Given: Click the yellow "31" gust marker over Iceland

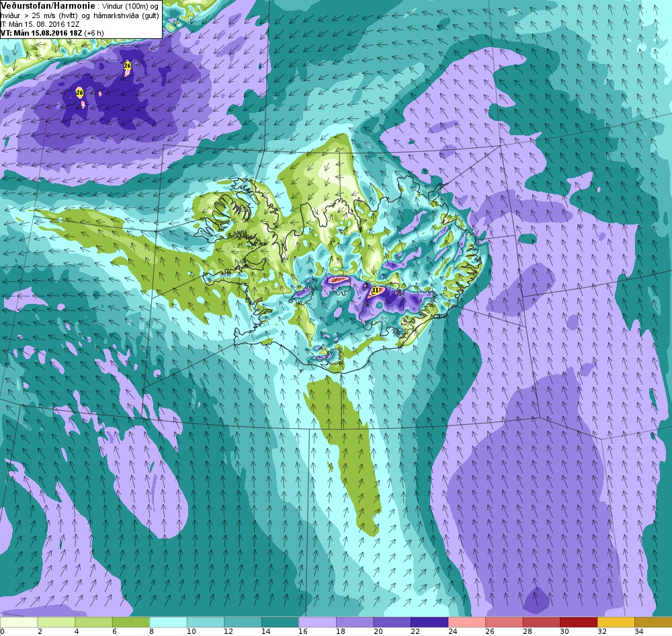Looking at the screenshot, I should [375, 290].
